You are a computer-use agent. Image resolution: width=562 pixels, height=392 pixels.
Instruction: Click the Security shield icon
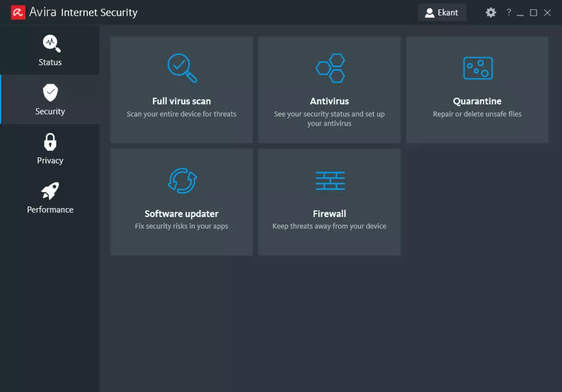[x=50, y=92]
